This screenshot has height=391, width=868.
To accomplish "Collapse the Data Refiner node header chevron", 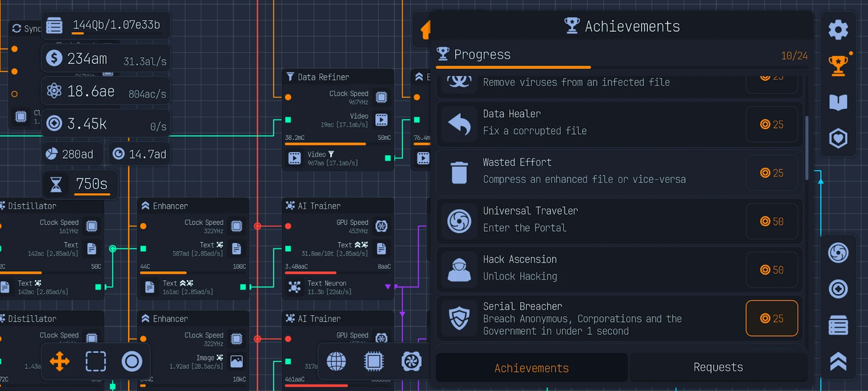I will (289, 76).
